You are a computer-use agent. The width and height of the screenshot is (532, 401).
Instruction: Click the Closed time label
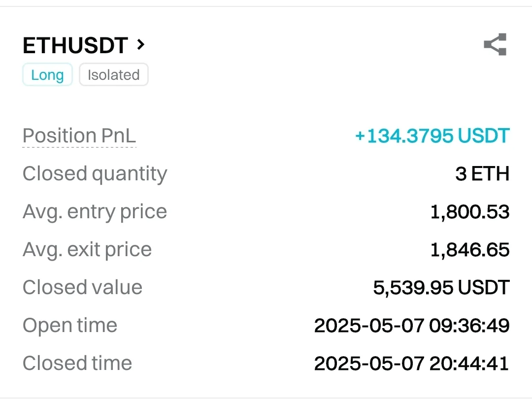point(77,364)
